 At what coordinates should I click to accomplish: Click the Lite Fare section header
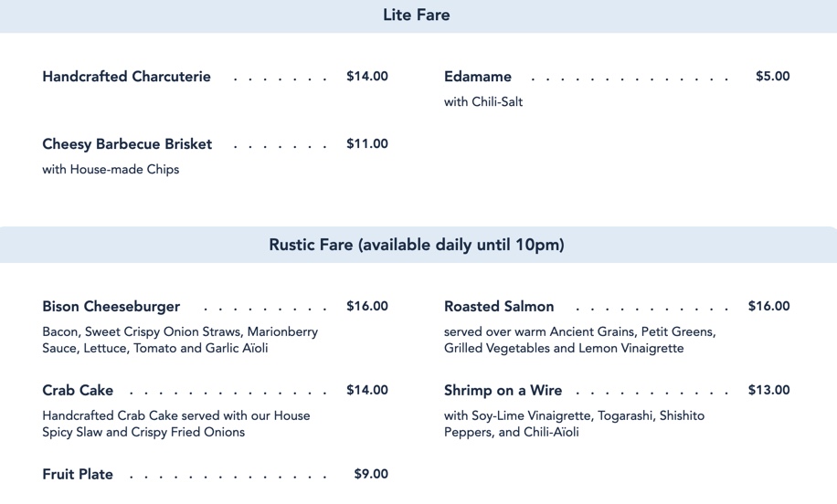click(x=417, y=16)
